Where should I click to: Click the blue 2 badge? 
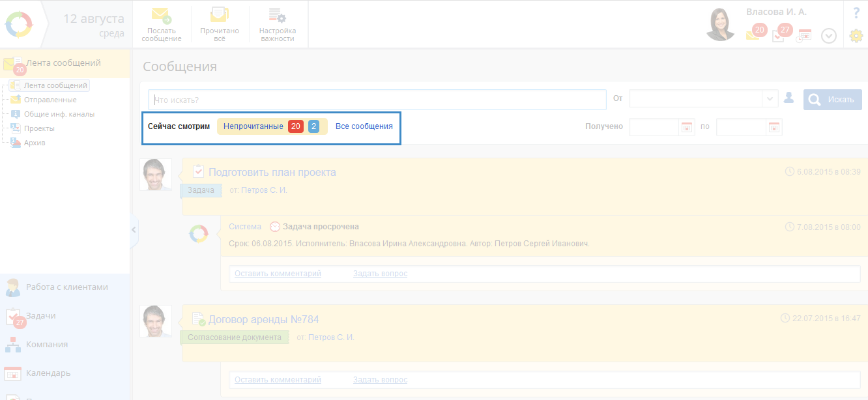pos(313,126)
